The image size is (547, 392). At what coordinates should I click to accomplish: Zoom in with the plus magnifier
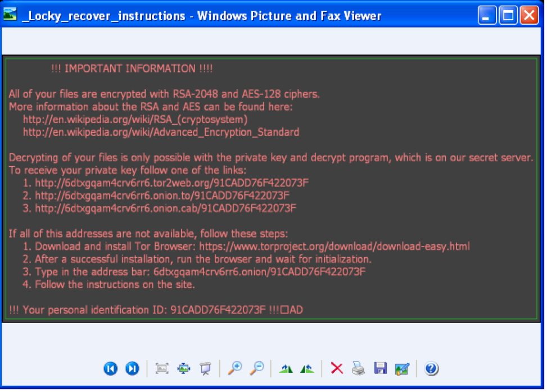click(234, 368)
